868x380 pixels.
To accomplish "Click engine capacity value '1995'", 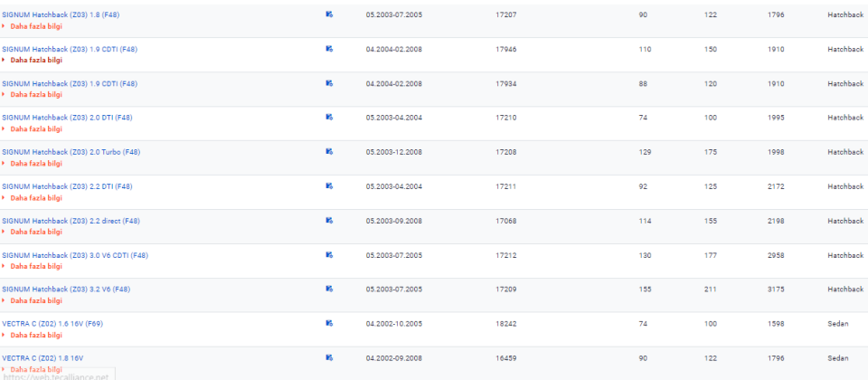I will pyautogui.click(x=776, y=118).
